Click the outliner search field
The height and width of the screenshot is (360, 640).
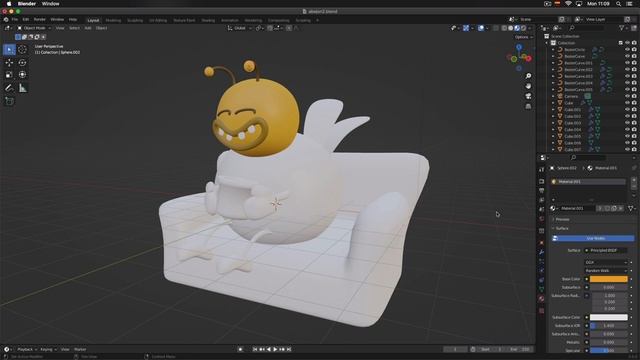(x=587, y=28)
